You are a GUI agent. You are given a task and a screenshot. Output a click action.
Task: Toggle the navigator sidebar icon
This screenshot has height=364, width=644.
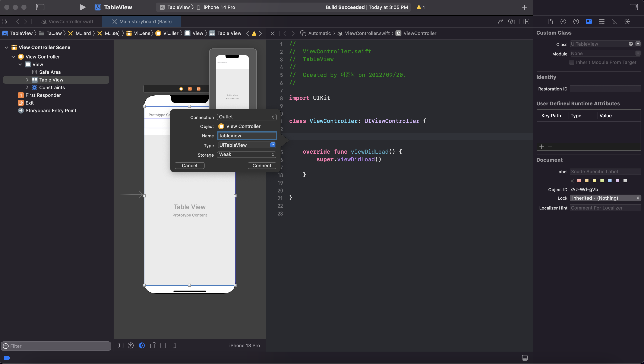[40, 7]
